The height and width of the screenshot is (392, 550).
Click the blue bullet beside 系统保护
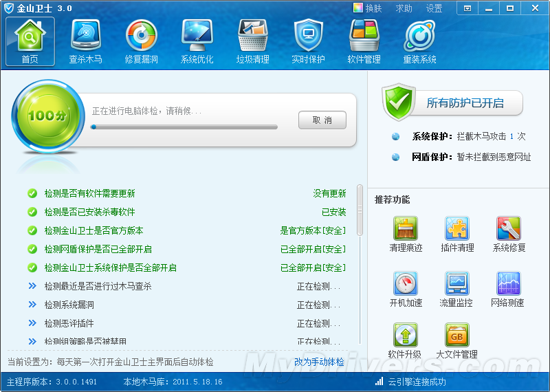396,137
